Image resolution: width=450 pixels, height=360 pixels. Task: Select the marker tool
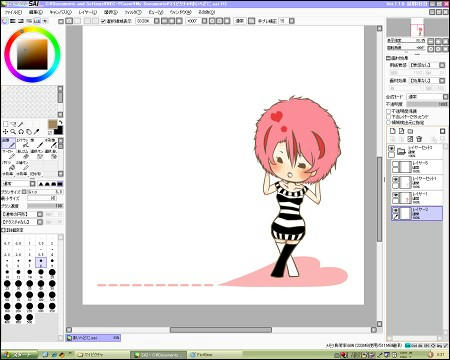tap(9, 154)
